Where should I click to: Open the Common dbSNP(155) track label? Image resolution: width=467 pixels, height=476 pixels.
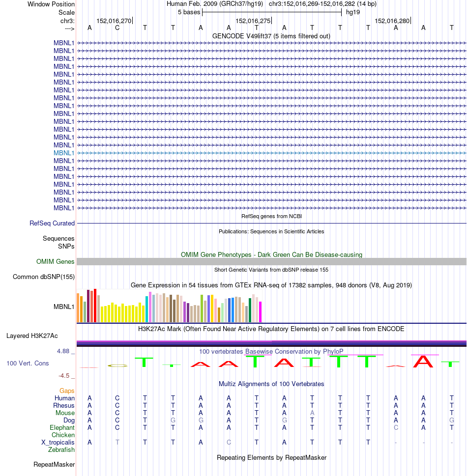44,277
